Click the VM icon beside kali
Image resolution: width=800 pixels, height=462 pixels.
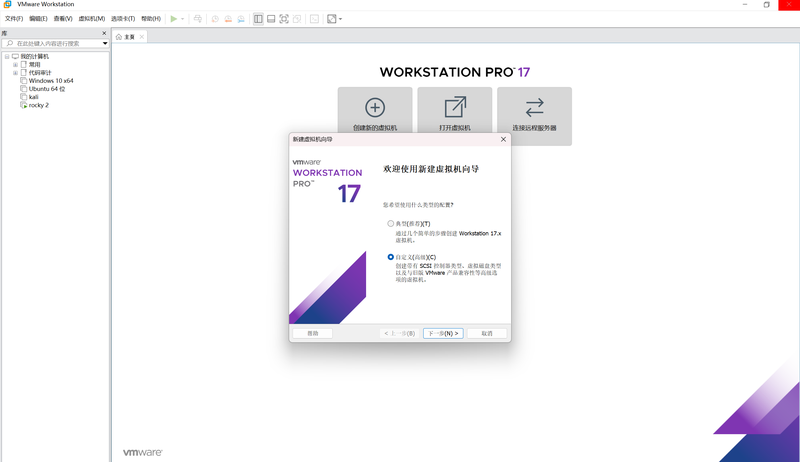pyautogui.click(x=23, y=97)
